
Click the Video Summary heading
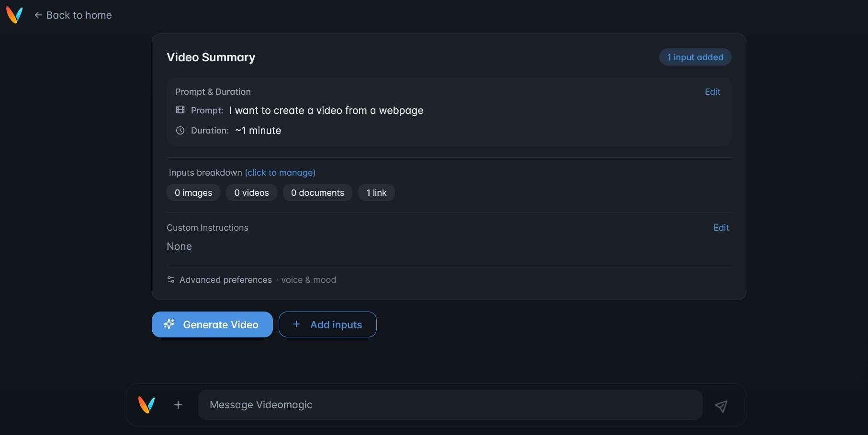pos(211,57)
